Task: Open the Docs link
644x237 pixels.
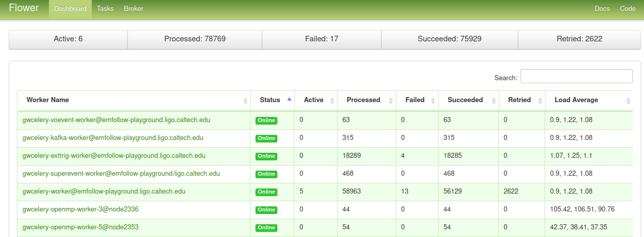Action: (602, 9)
